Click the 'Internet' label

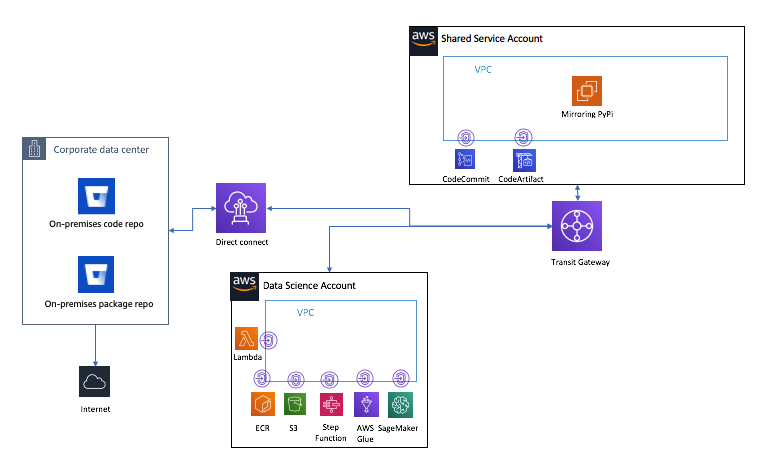(95, 409)
